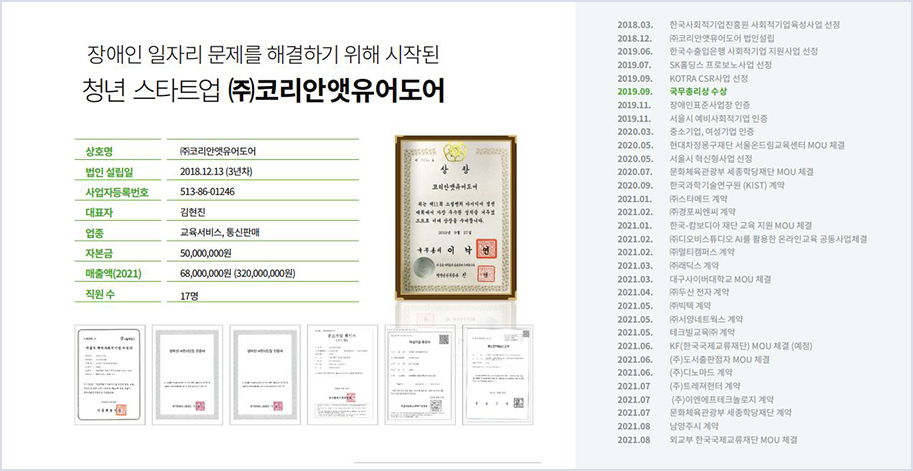Click '㈜서양네트웍스 계약' entry
Viewport: 913px width, 471px height.
click(x=706, y=319)
